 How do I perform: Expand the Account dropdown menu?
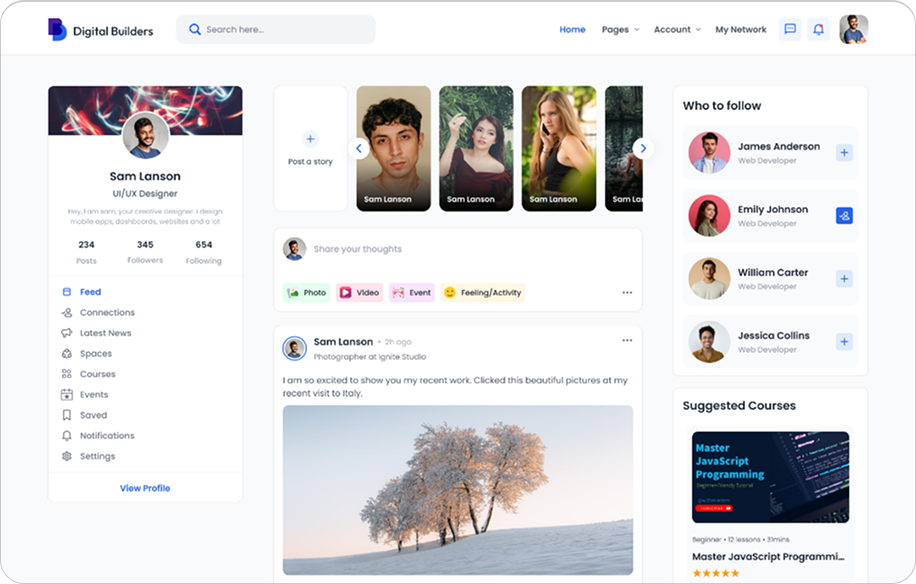[x=677, y=29]
